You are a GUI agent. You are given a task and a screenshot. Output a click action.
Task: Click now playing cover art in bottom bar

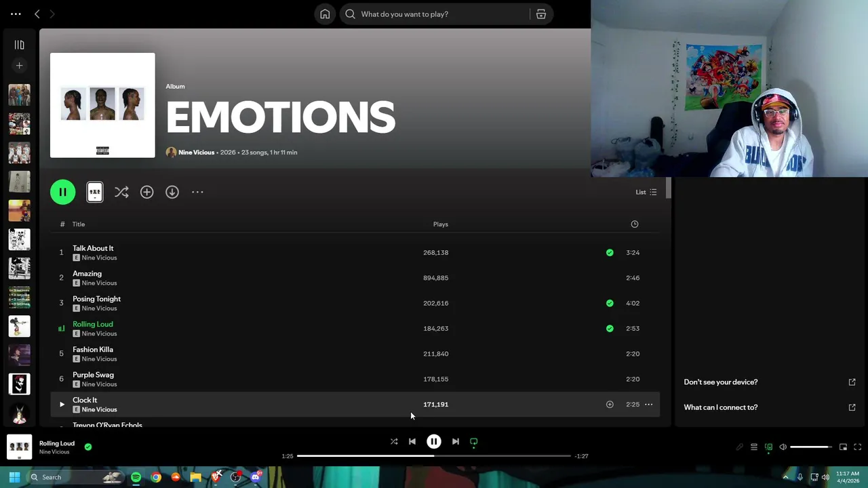(x=19, y=447)
